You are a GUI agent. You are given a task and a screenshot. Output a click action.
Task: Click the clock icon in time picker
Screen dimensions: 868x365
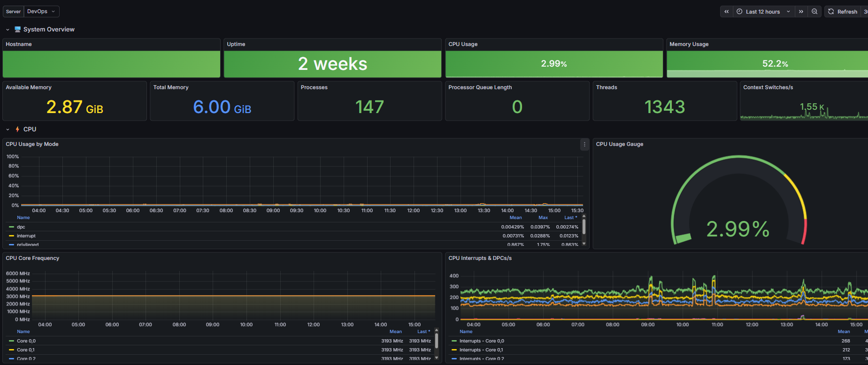click(739, 12)
